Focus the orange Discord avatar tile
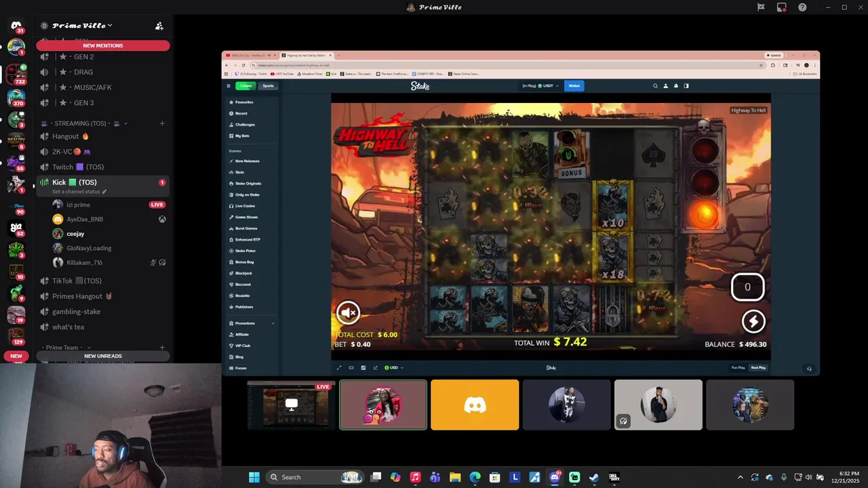This screenshot has width=868, height=488. click(475, 405)
